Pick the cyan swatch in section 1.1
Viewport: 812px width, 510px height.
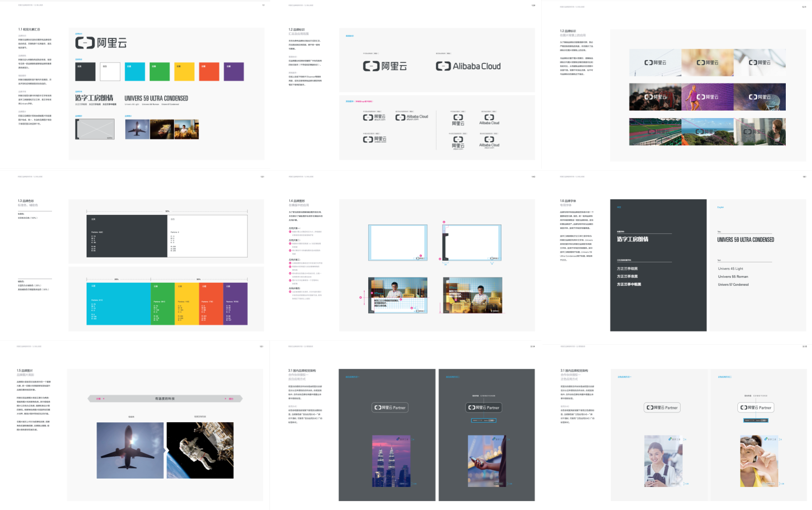pyautogui.click(x=135, y=71)
